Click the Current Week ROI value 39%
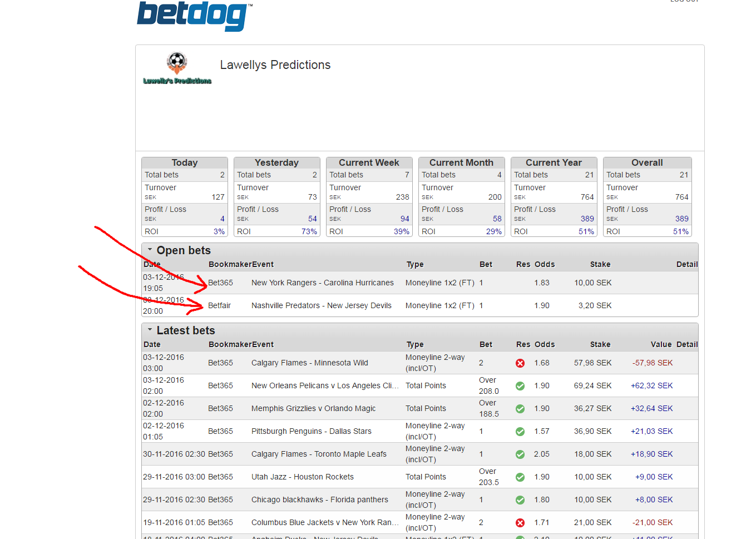756x539 pixels. point(402,231)
